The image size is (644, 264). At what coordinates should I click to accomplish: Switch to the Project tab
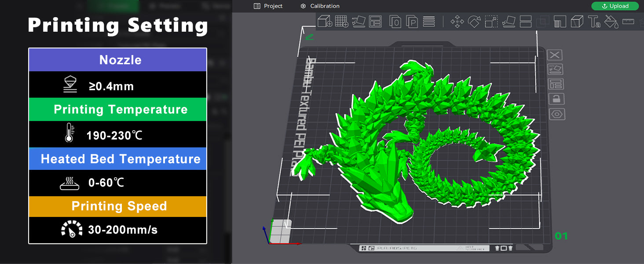tap(268, 6)
